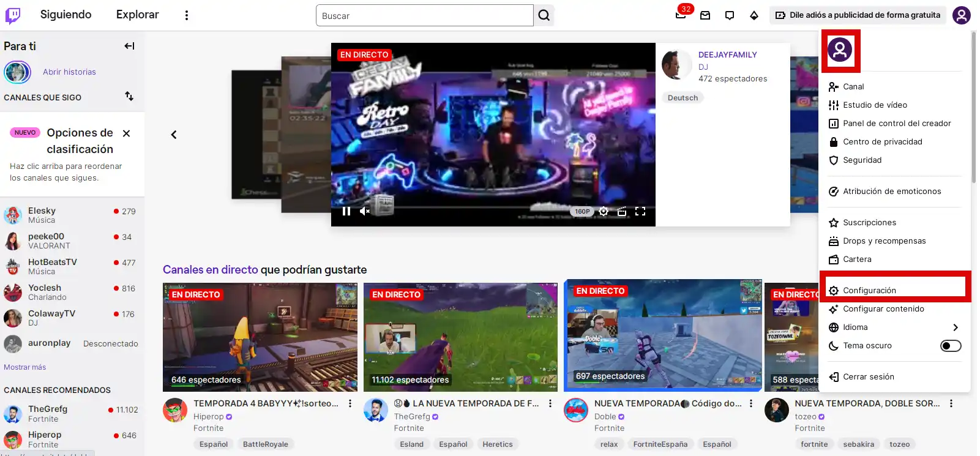Screen dimensions: 980x456
Task: Open notifications inbox with 32 badge
Action: click(681, 15)
